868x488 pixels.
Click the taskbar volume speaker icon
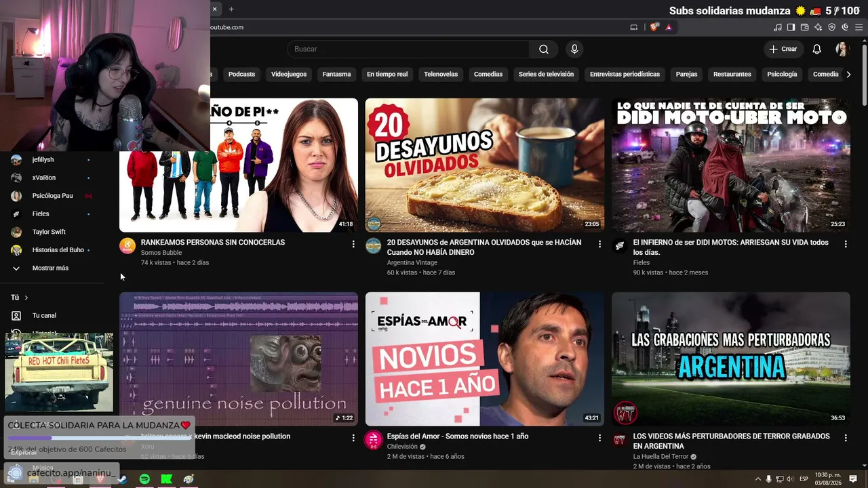coord(789,479)
